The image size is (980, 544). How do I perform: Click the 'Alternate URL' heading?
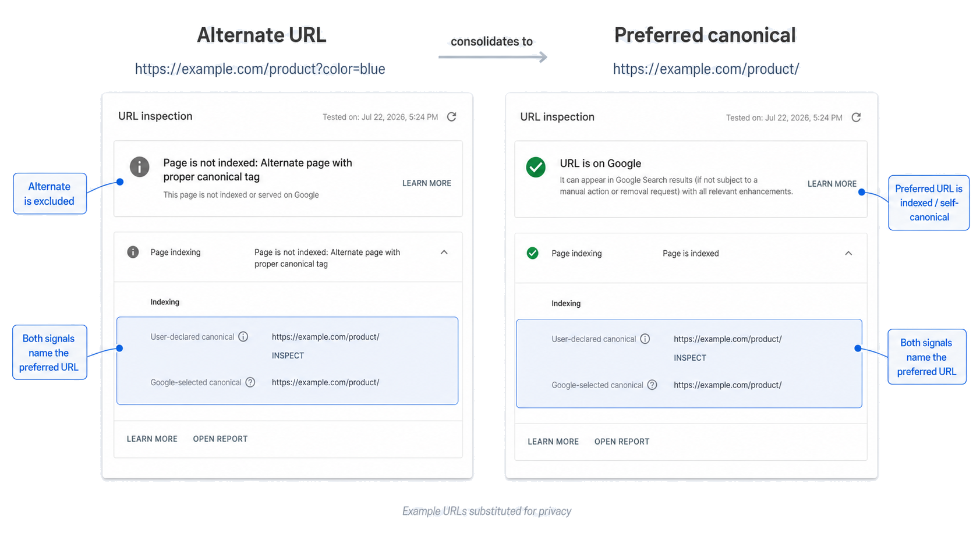[x=261, y=35]
